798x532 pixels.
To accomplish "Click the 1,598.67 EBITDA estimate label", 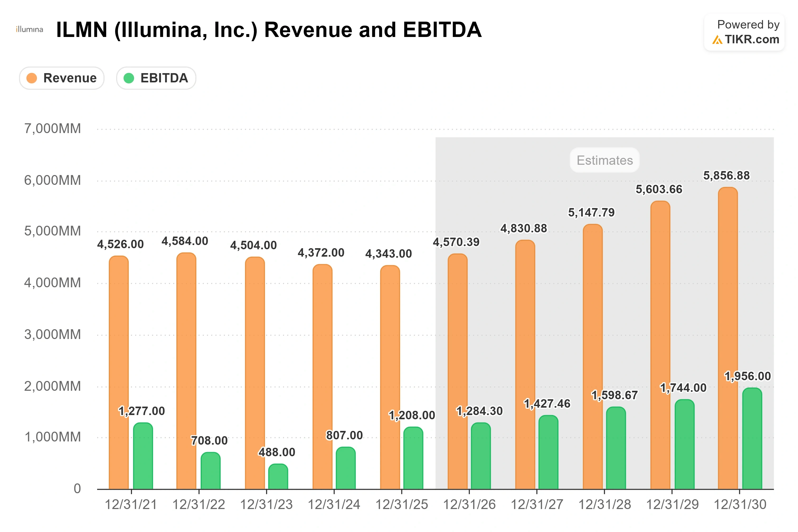I will [x=615, y=395].
